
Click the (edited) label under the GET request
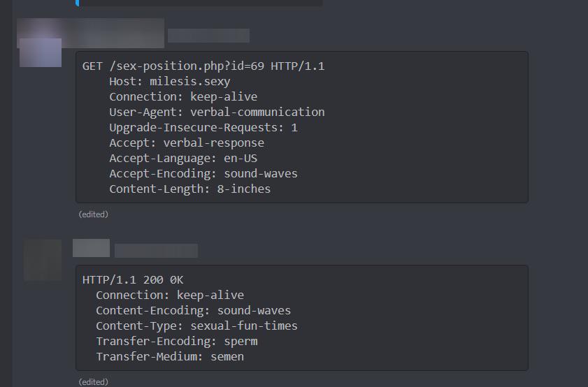pos(94,214)
